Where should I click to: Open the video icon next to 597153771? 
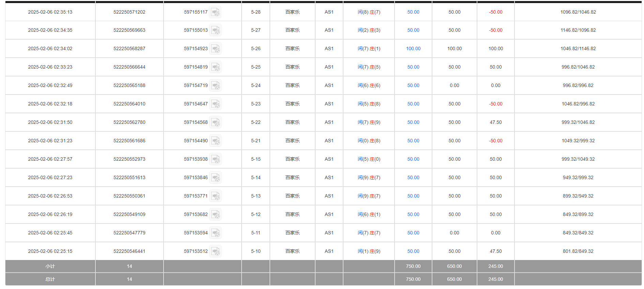(215, 196)
